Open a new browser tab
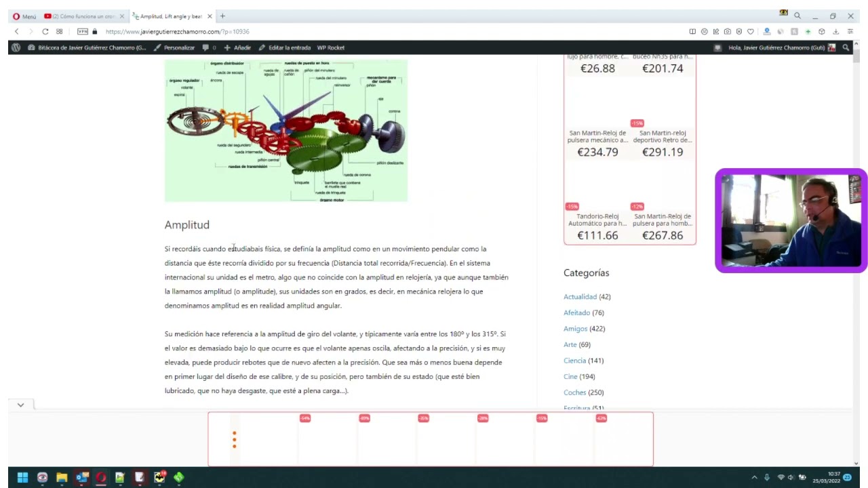The height and width of the screenshot is (488, 868). point(222,16)
